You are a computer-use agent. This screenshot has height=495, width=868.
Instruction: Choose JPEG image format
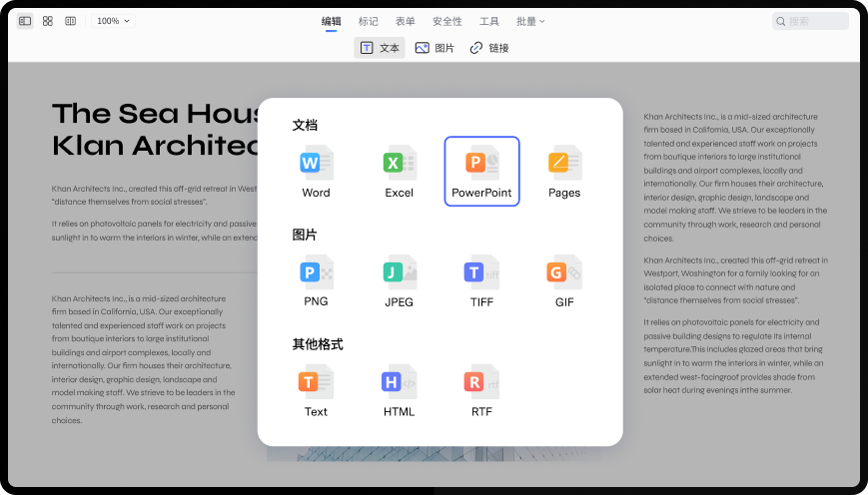coord(400,281)
